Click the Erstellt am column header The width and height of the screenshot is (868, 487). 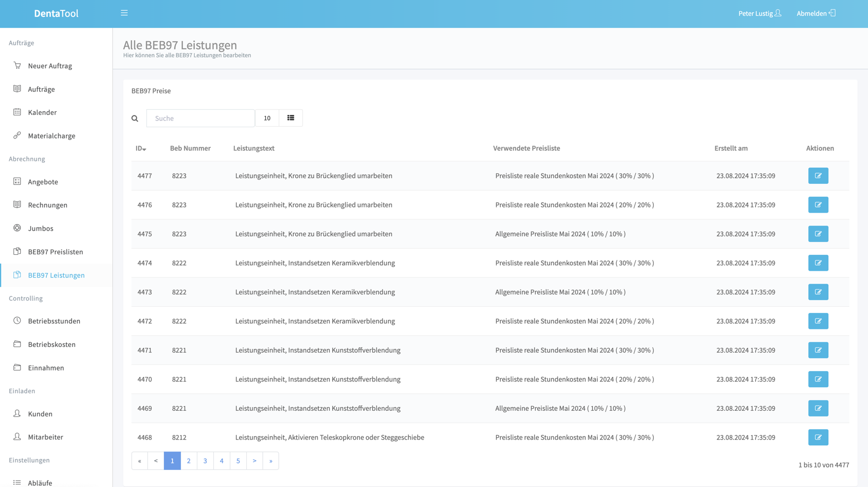(731, 148)
